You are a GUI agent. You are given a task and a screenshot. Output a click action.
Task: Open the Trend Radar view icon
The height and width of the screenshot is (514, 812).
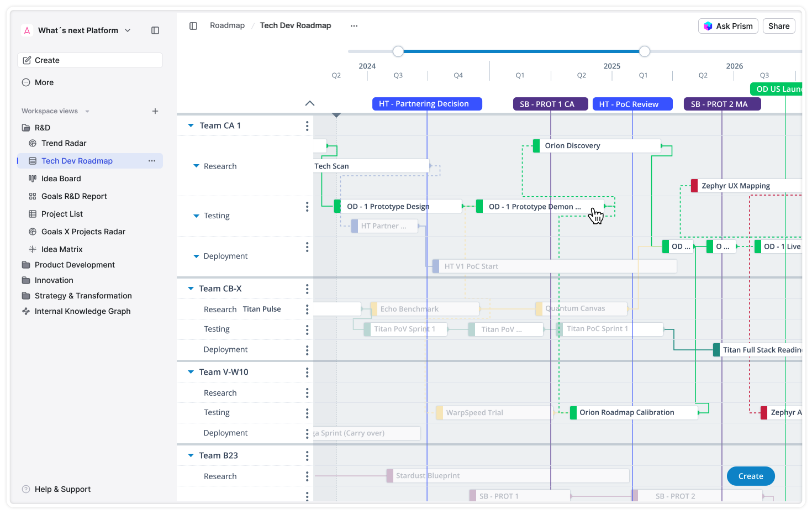click(33, 143)
